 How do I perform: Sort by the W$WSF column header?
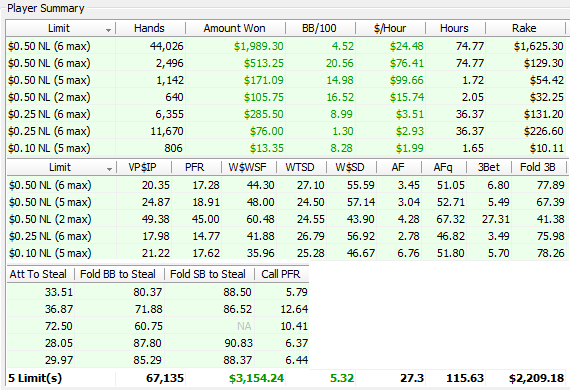tap(248, 167)
